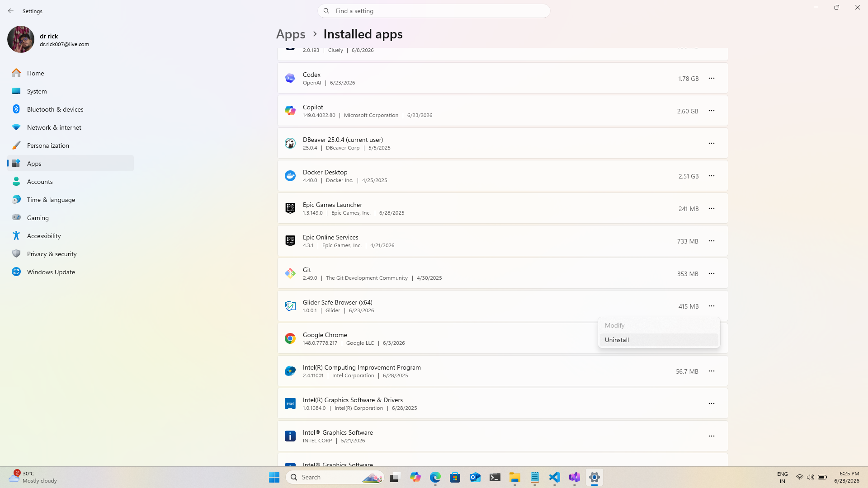The height and width of the screenshot is (488, 868).
Task: Click the taskbar Search box
Action: [x=335, y=477]
